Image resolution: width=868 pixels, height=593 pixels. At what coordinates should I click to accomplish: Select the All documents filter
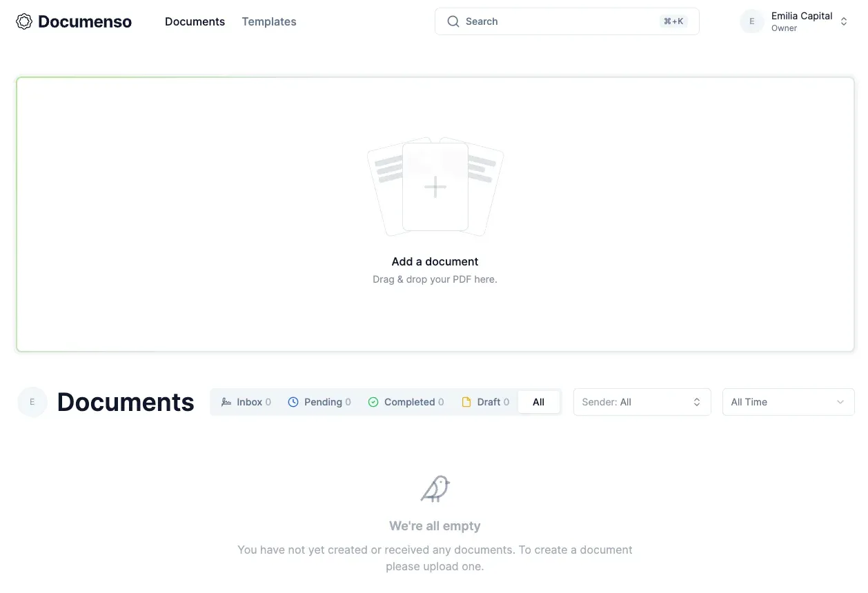pyautogui.click(x=539, y=402)
